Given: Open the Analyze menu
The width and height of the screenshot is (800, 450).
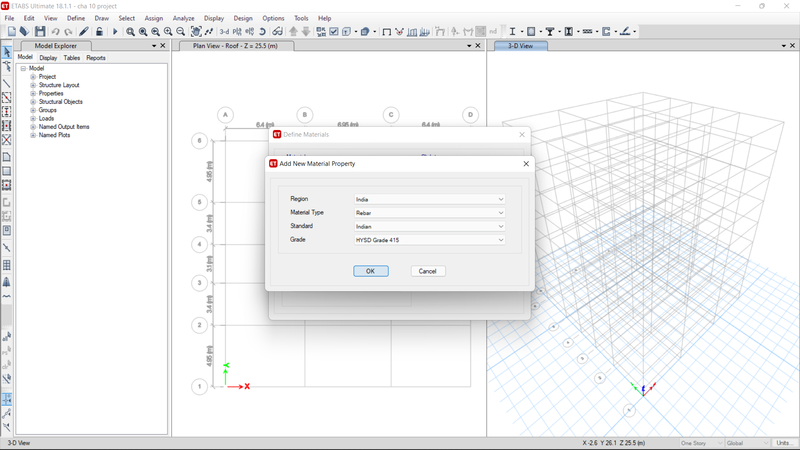Looking at the screenshot, I should [183, 18].
